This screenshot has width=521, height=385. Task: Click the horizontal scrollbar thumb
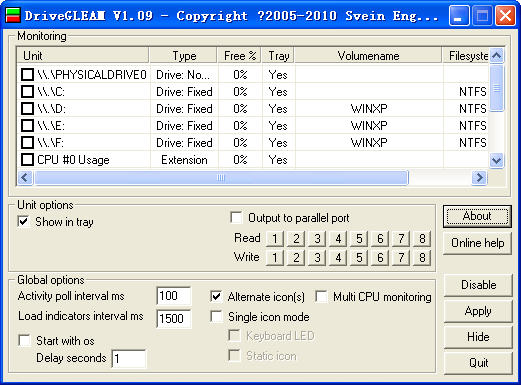point(221,178)
